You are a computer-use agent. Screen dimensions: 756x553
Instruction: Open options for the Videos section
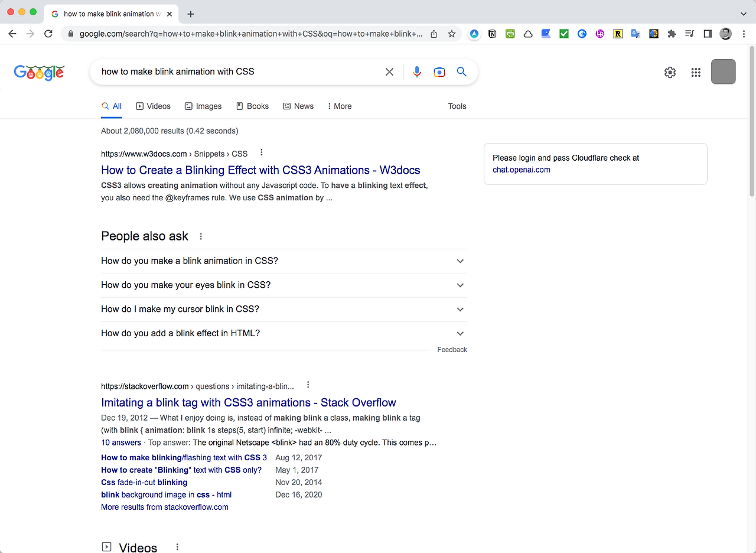tap(177, 547)
